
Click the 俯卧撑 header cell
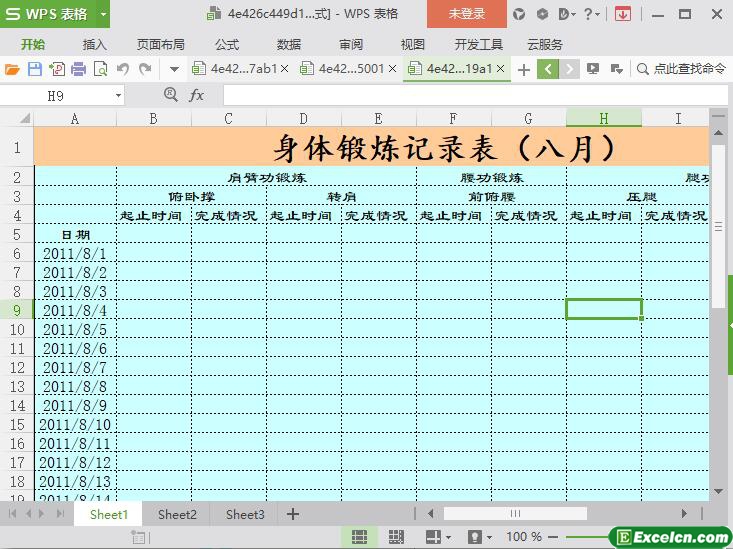pyautogui.click(x=191, y=196)
